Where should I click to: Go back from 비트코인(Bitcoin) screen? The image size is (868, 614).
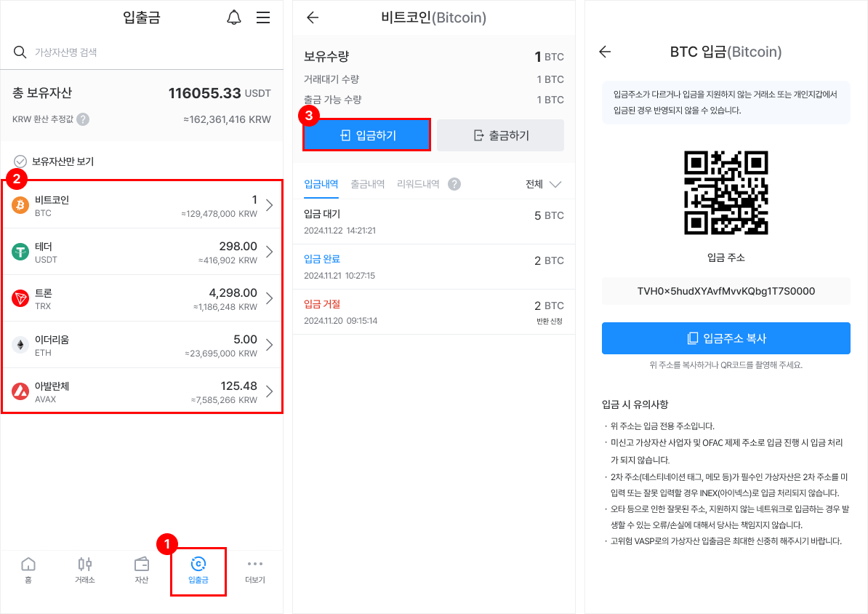(313, 17)
